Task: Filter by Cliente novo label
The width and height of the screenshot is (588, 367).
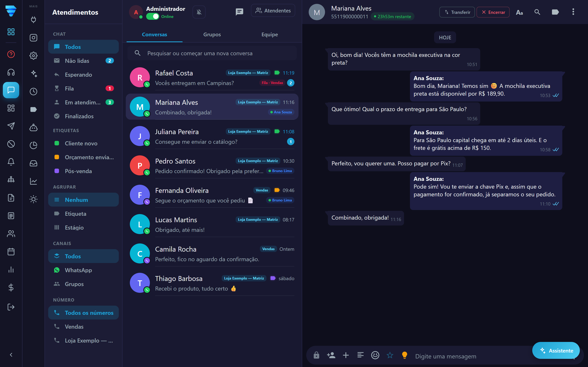Action: [x=83, y=143]
